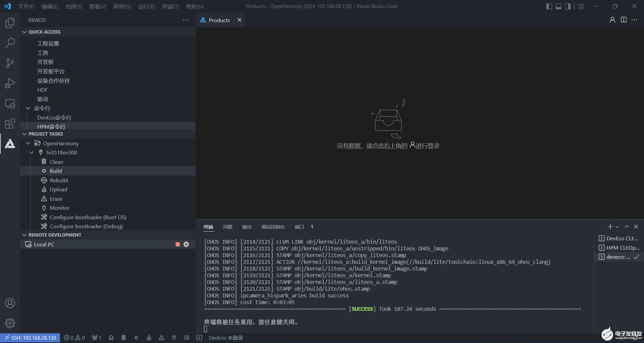
Task: Click the monitor plug icon in status bar
Action: 174,338
